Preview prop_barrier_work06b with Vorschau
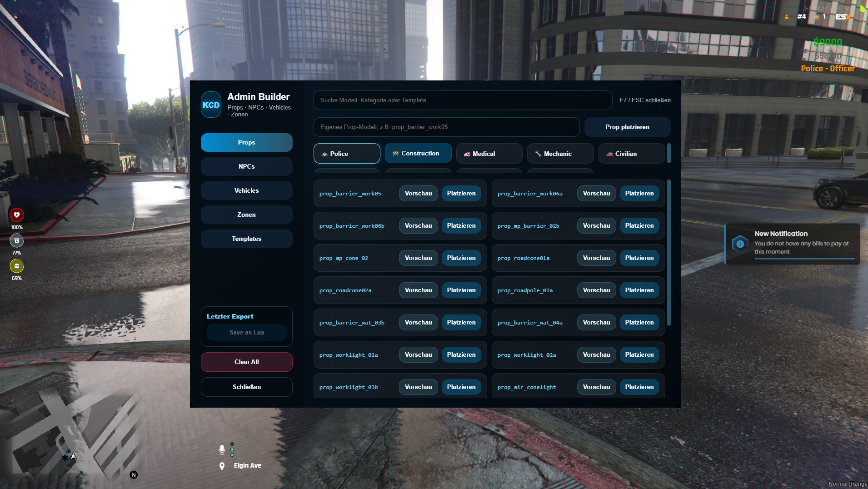 tap(419, 226)
